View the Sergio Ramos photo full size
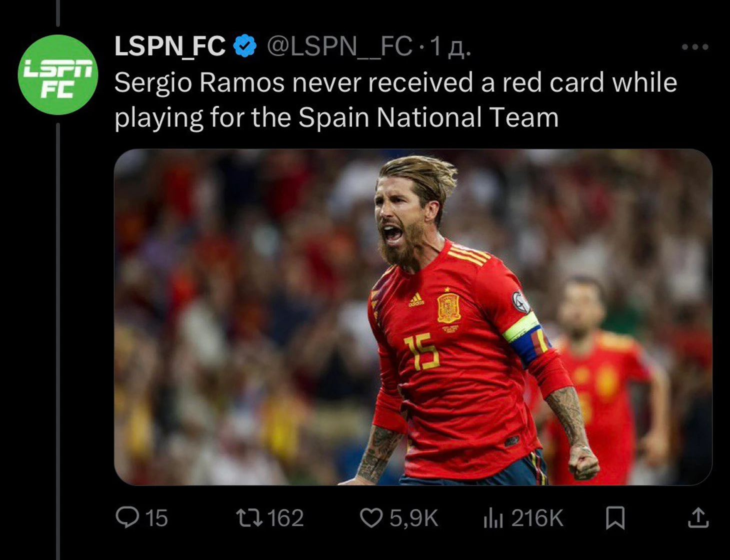 point(413,317)
